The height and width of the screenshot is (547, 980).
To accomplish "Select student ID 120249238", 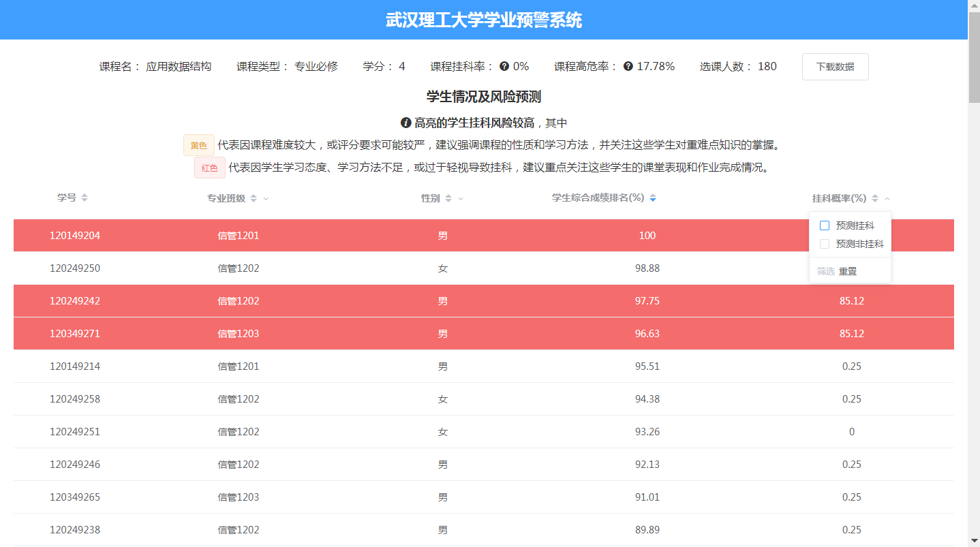I will tap(75, 530).
